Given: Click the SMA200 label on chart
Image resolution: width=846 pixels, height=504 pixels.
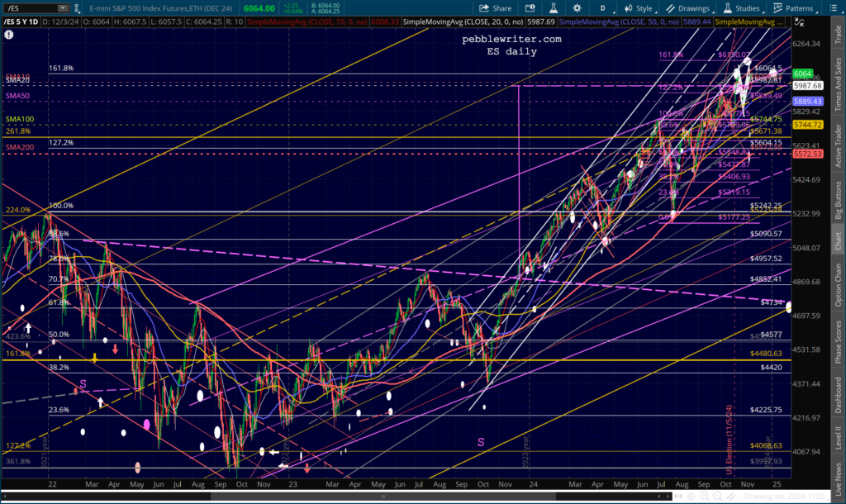Looking at the screenshot, I should [20, 147].
